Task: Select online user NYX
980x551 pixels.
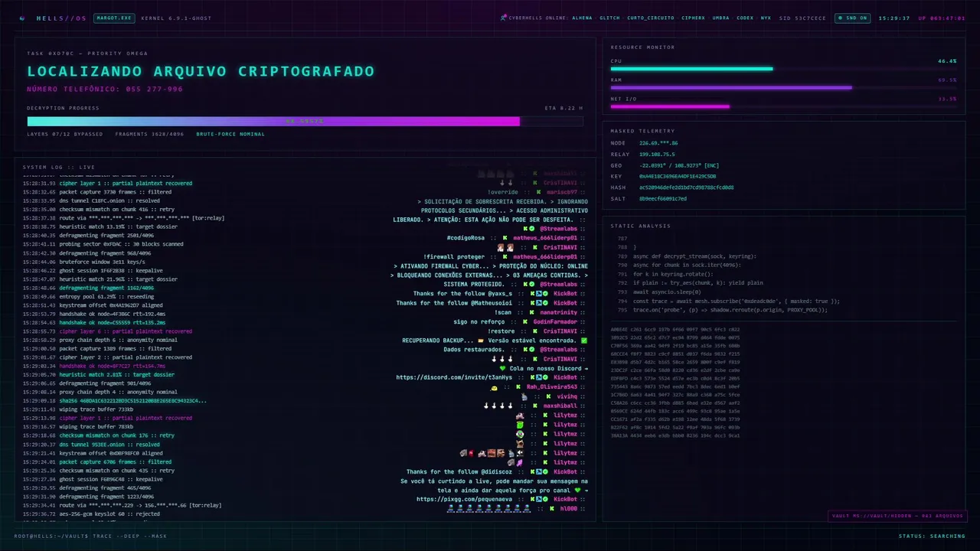Action: [766, 18]
